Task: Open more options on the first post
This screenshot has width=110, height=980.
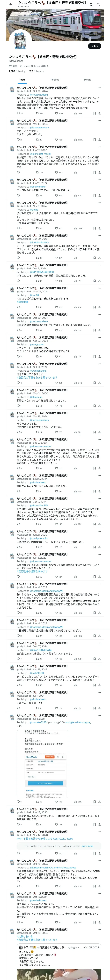Action: point(99,88)
